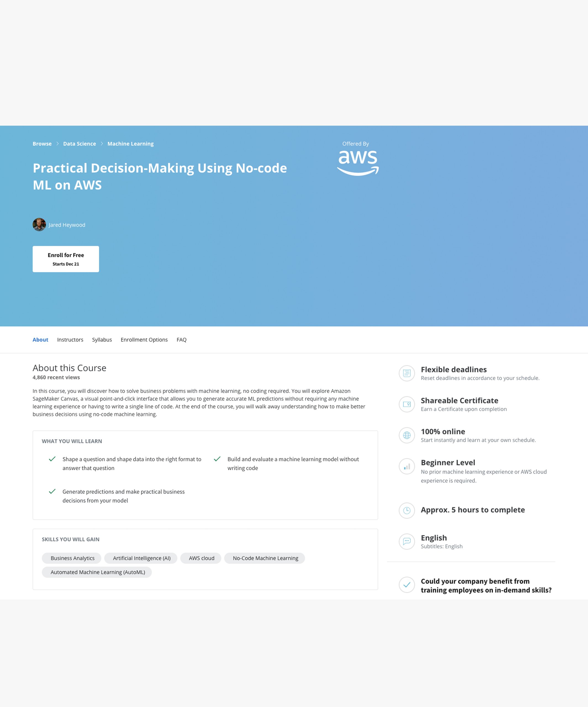The image size is (588, 707).
Task: Click Jared Heywood's profile picture
Action: [39, 225]
